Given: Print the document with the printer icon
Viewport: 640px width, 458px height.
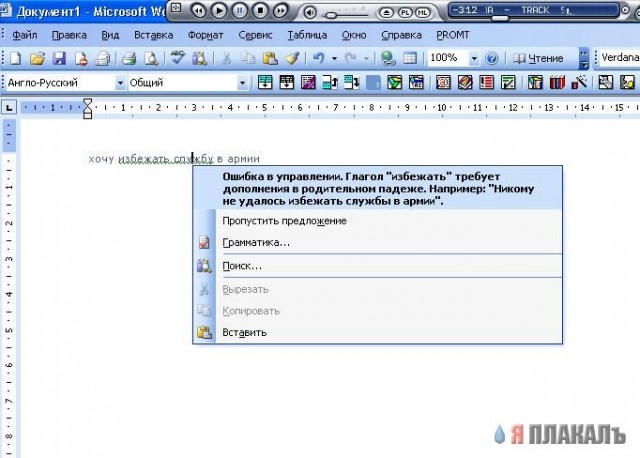Looking at the screenshot, I should tap(129, 58).
